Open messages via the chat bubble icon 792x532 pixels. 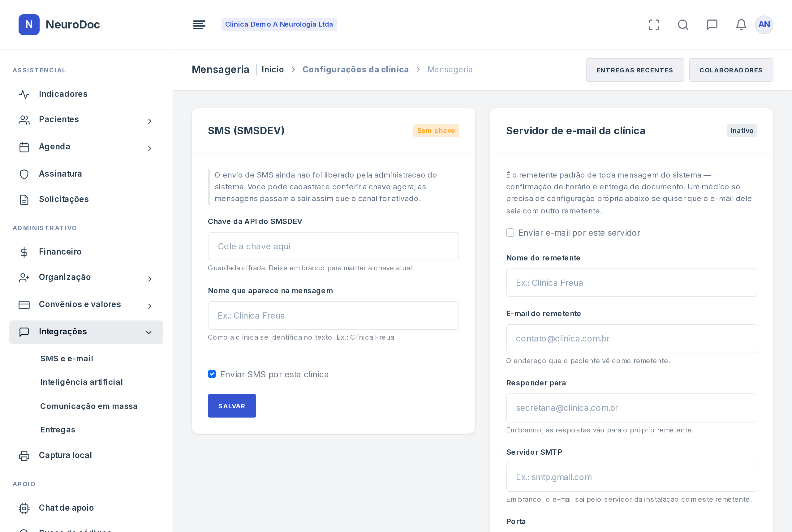(712, 24)
